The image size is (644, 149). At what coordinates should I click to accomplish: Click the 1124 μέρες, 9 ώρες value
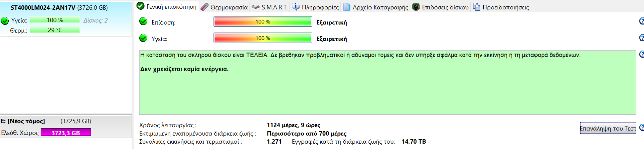(293, 125)
